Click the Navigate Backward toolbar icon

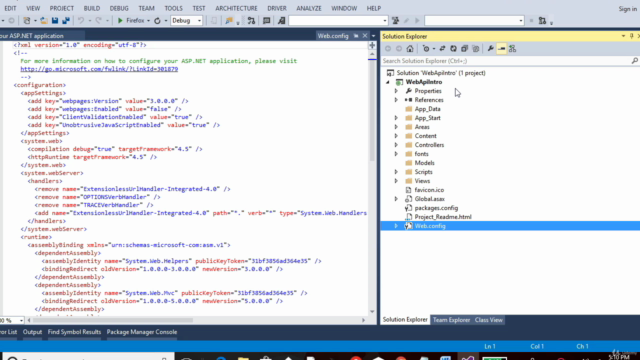tap(11, 20)
